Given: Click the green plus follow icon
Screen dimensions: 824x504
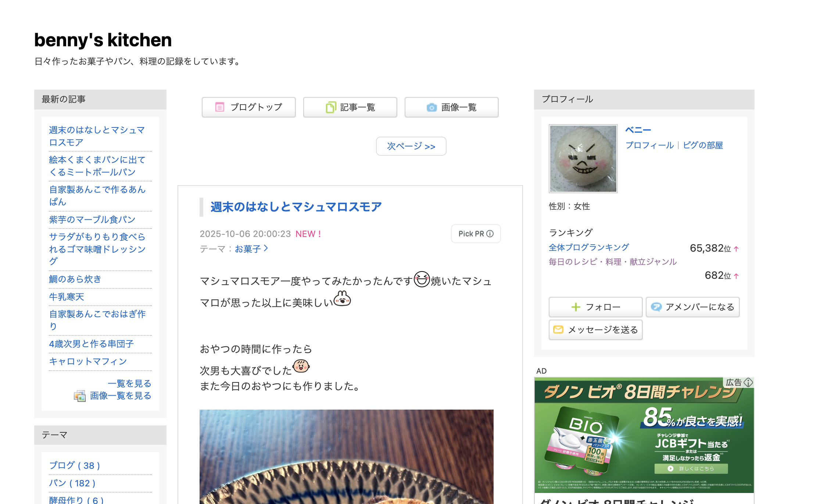Looking at the screenshot, I should pos(576,307).
